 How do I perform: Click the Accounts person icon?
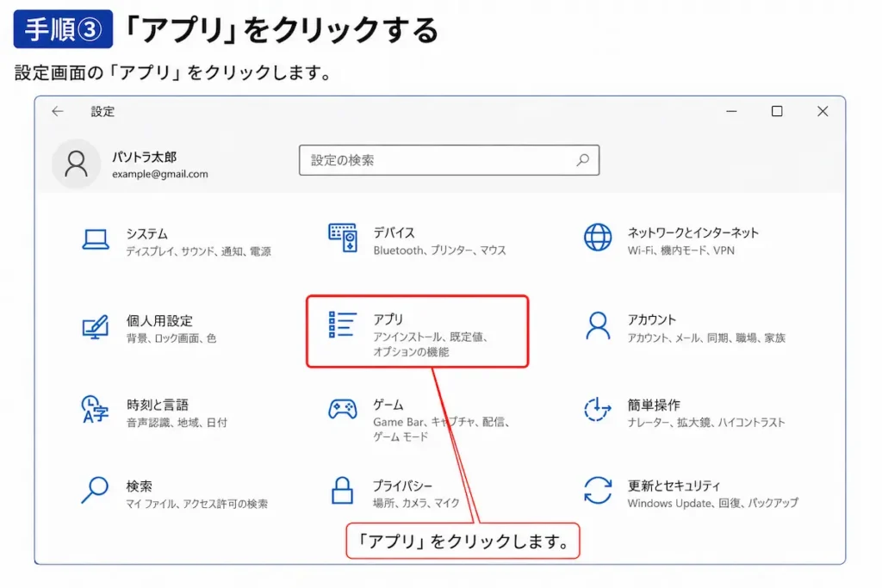point(598,326)
